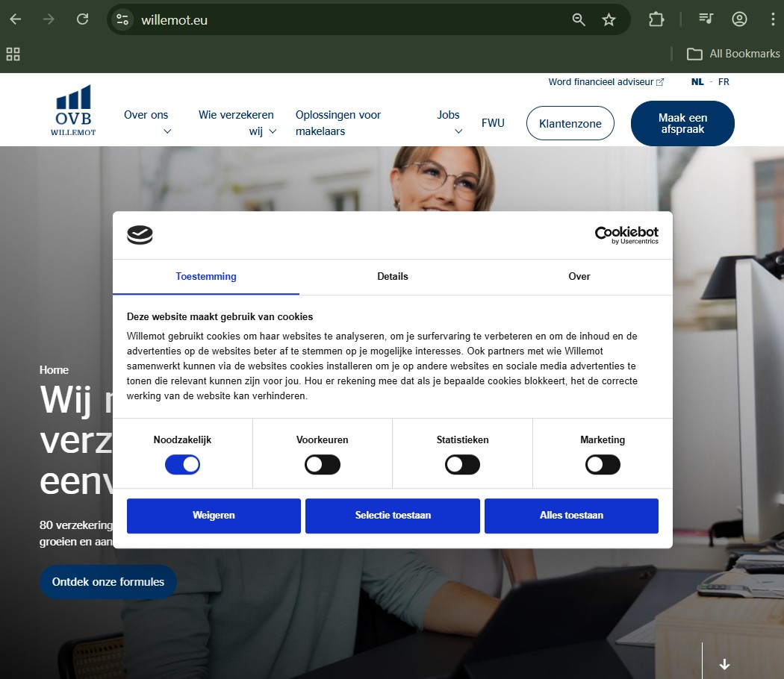Bookmark page with the star icon
The image size is (784, 679).
point(609,20)
